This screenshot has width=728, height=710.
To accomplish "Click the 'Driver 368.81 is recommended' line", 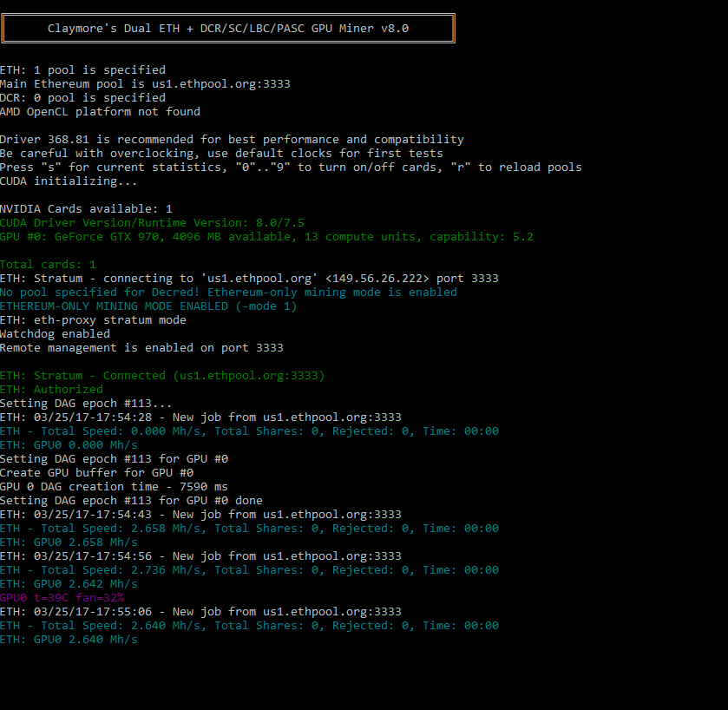I will (x=232, y=140).
